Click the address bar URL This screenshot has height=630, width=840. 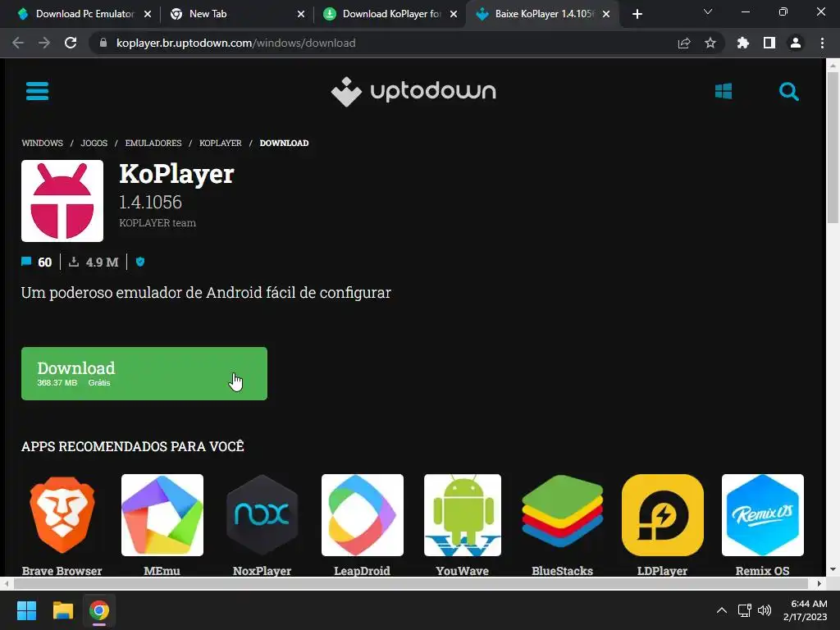coord(236,43)
